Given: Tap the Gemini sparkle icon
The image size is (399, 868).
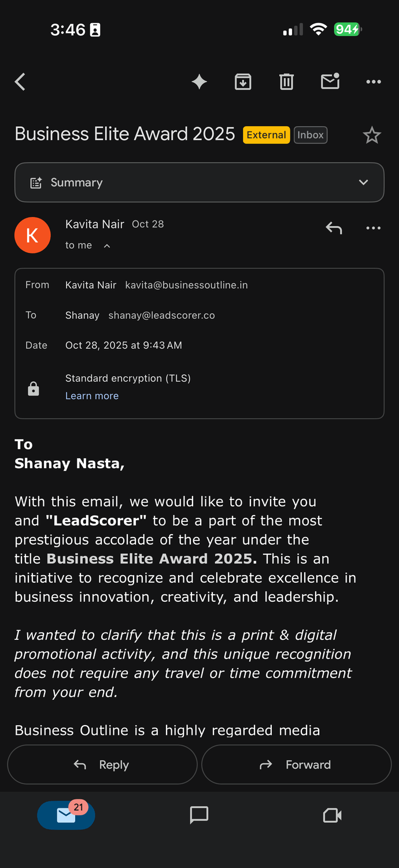Looking at the screenshot, I should pos(199,82).
